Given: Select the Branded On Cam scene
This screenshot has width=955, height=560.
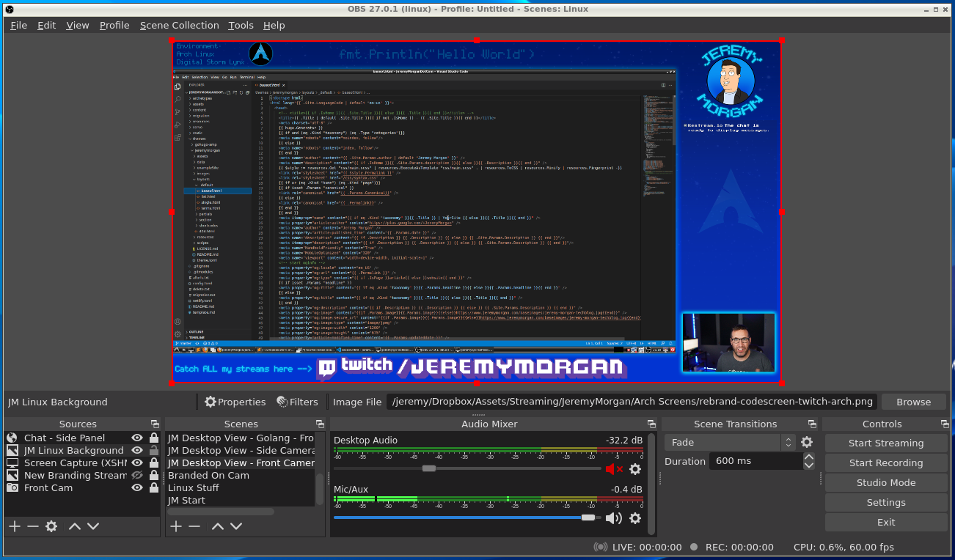Looking at the screenshot, I should coord(208,475).
